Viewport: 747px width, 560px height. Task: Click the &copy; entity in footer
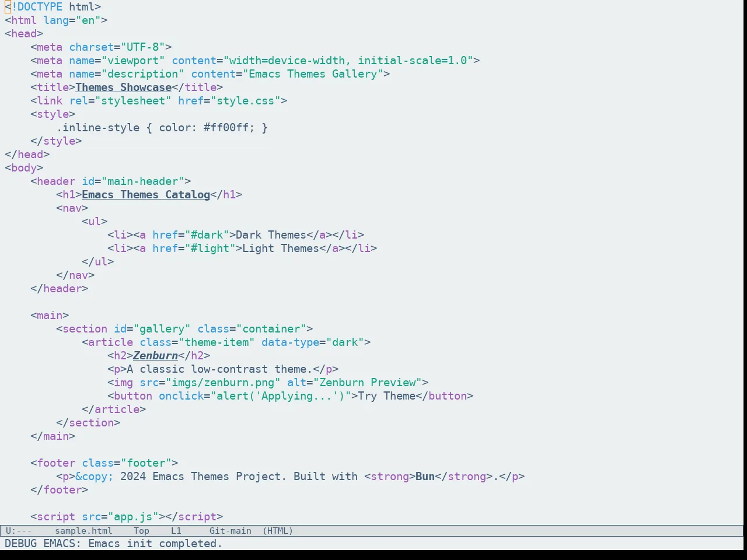pos(95,477)
